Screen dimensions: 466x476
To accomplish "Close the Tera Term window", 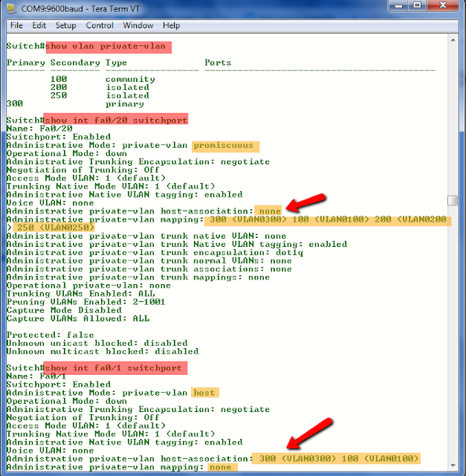I will point(443,5).
